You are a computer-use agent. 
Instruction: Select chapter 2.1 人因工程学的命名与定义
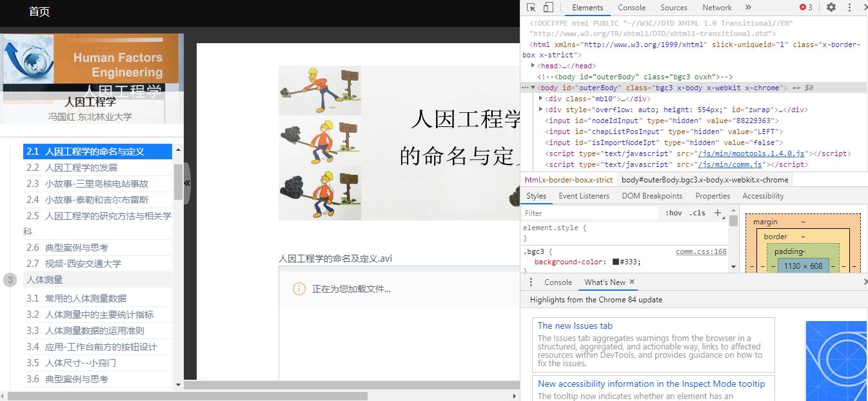click(x=97, y=152)
